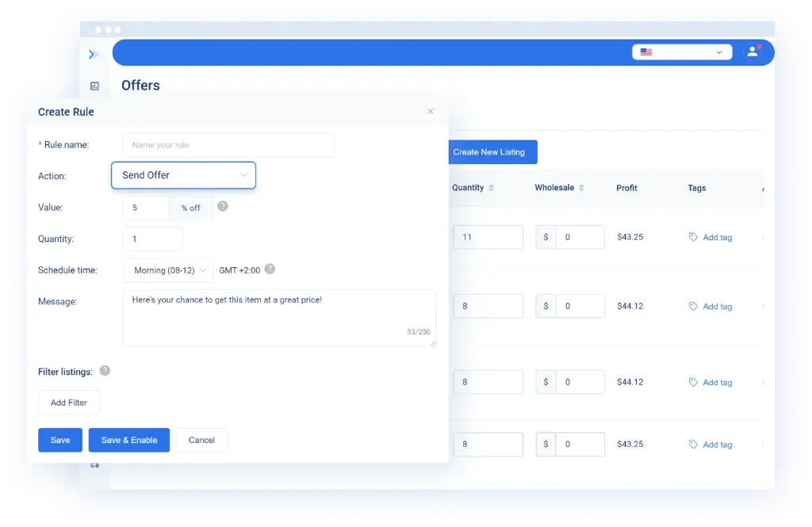Sort table by Wholesale column arrows
Viewport: 812px width, 527px height.
pyautogui.click(x=581, y=188)
